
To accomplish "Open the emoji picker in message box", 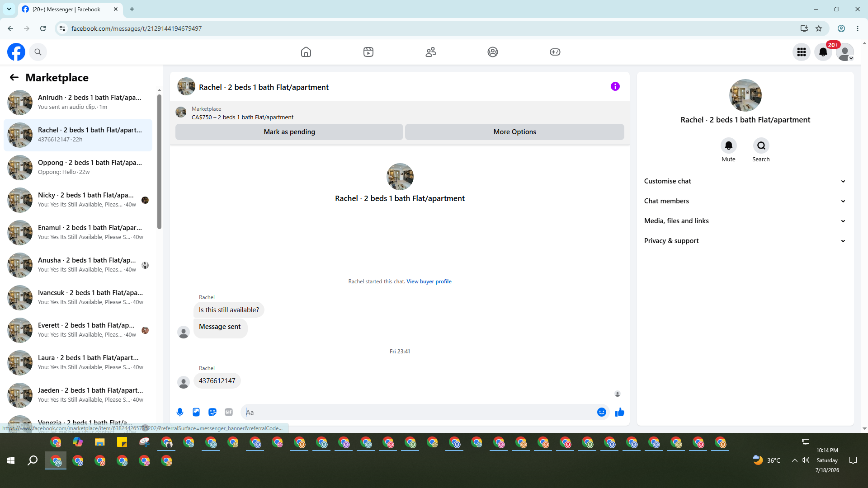I will tap(602, 412).
